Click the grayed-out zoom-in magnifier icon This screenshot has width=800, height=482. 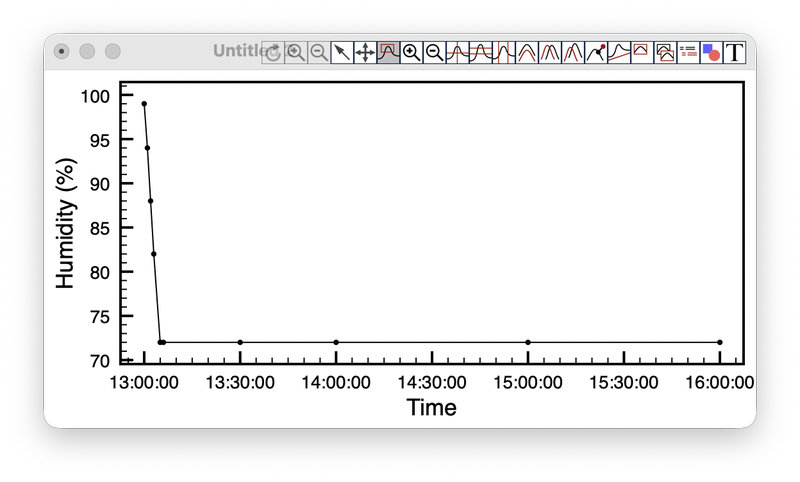tap(296, 52)
